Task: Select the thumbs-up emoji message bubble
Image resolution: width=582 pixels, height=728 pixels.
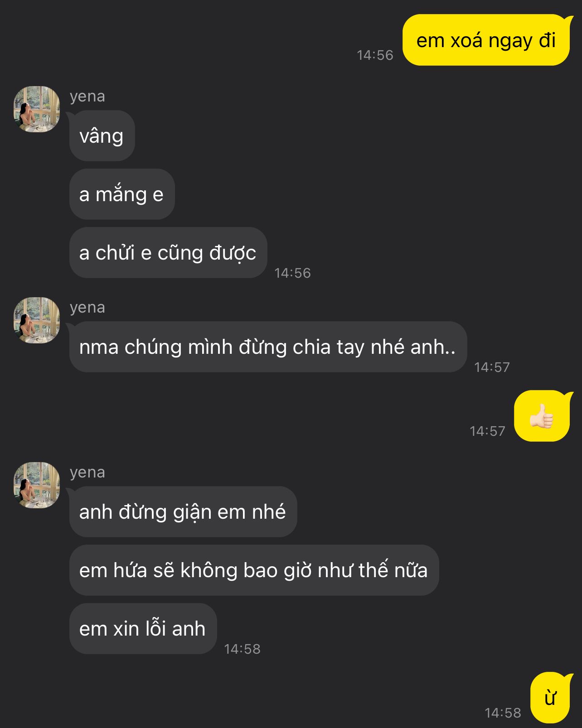Action: click(x=543, y=415)
